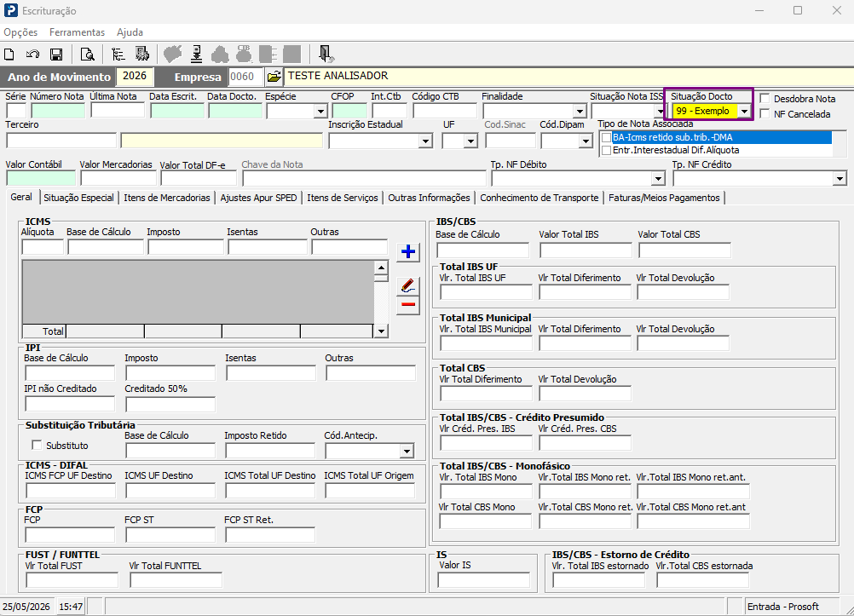Click the blue plus add ICMS icon
Viewport: 854px width, 616px height.
tap(408, 251)
